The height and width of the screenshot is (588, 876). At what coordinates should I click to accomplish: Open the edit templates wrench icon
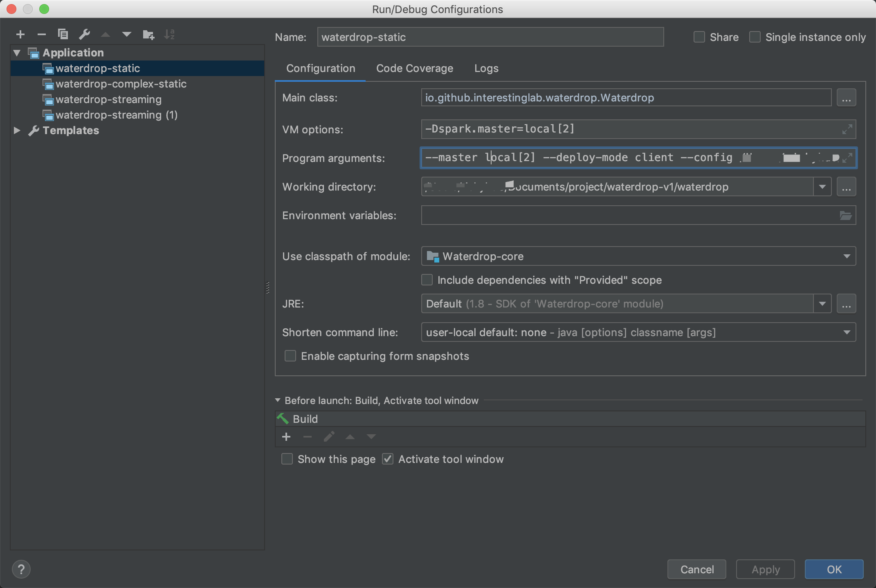[84, 34]
